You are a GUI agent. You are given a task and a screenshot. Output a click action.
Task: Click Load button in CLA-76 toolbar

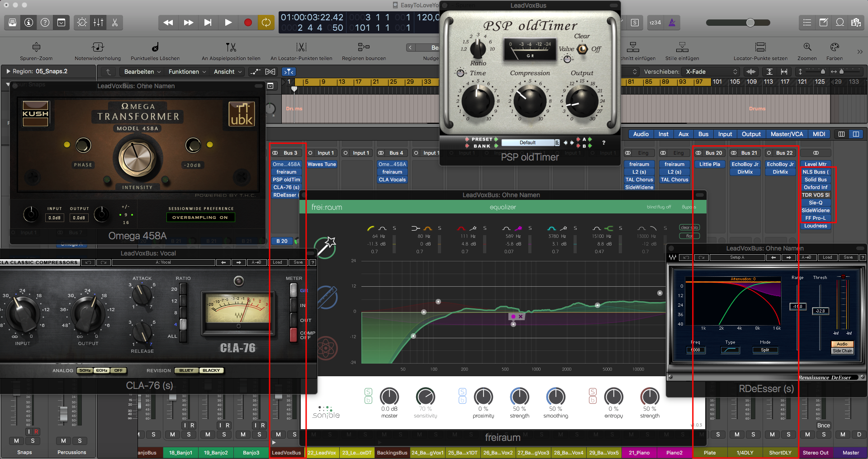(277, 262)
